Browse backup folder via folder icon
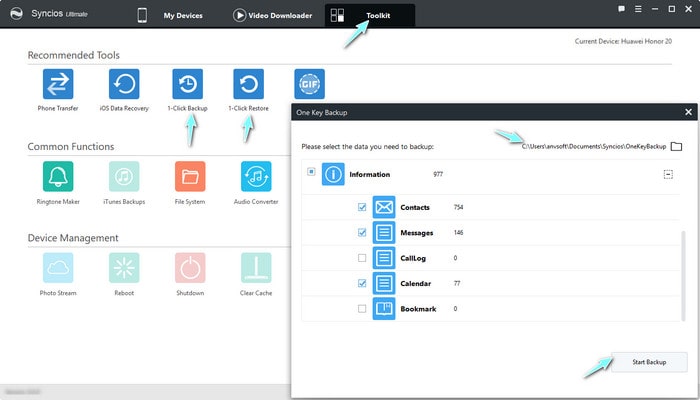Viewport: 700px width, 400px height. [x=676, y=146]
